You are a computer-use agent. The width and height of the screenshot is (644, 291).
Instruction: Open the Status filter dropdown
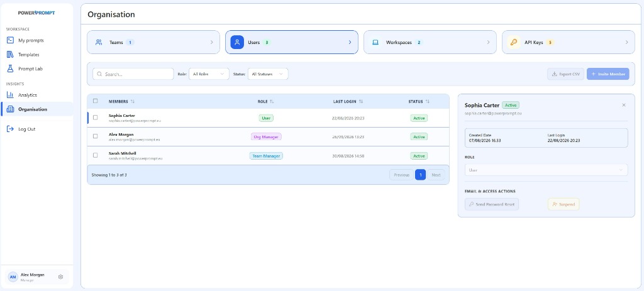tap(268, 74)
